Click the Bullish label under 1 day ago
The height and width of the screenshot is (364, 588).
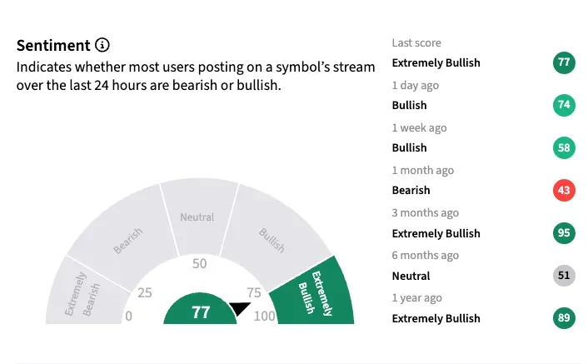click(409, 106)
